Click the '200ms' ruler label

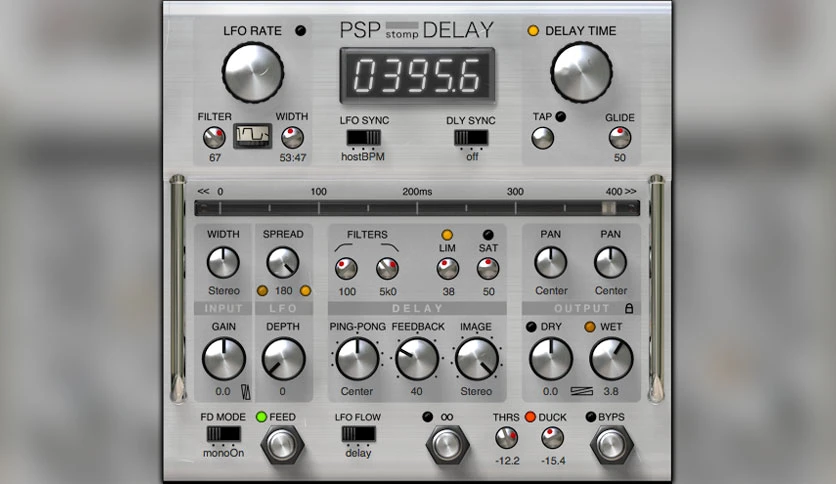point(417,191)
